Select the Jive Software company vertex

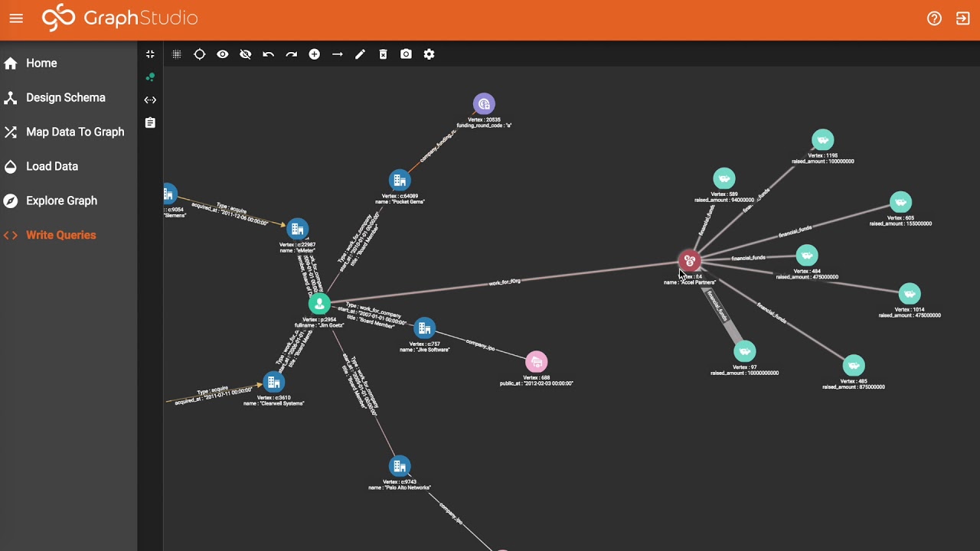(x=424, y=328)
